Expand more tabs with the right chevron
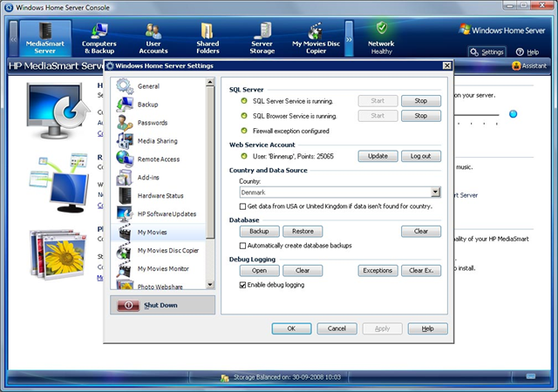Screen dimensions: 558x392 click(349, 38)
